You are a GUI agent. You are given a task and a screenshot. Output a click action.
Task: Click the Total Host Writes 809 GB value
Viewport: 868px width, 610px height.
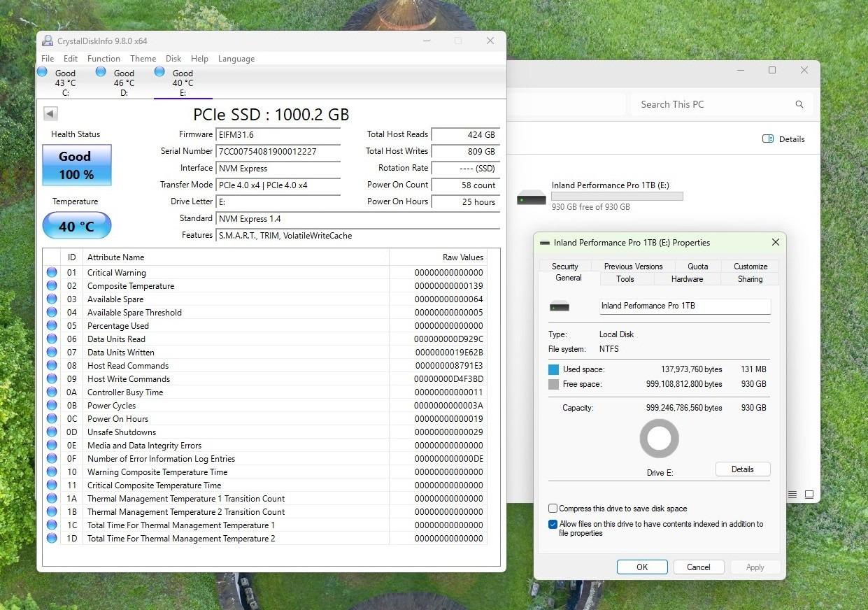click(x=466, y=151)
